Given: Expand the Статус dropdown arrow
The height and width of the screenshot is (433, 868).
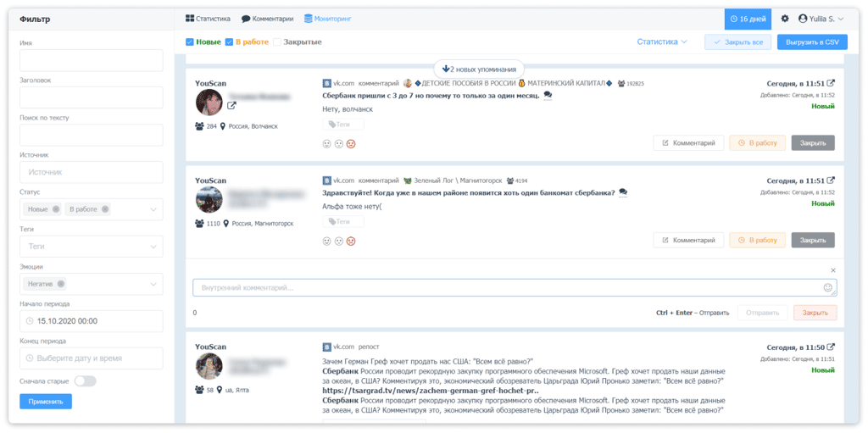Looking at the screenshot, I should [x=153, y=209].
